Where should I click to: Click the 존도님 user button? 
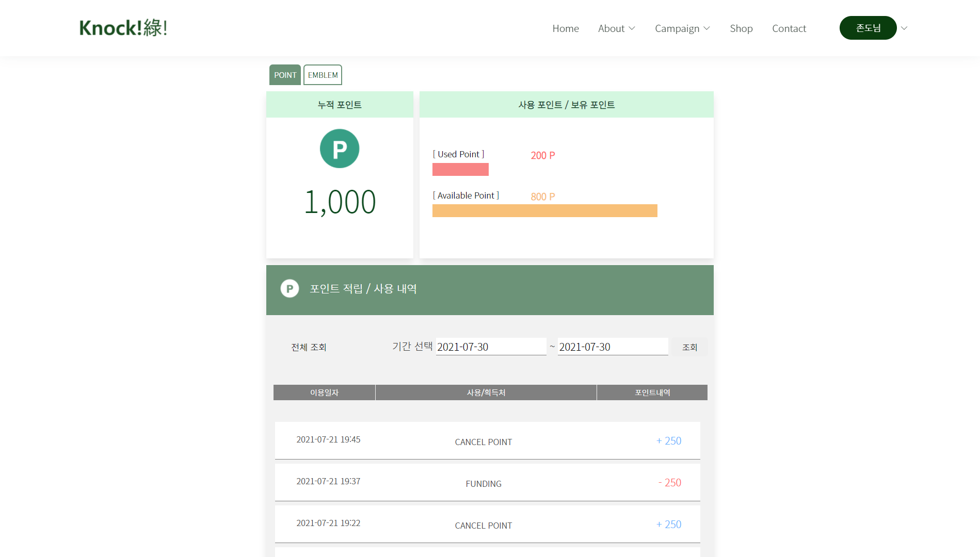pyautogui.click(x=867, y=28)
